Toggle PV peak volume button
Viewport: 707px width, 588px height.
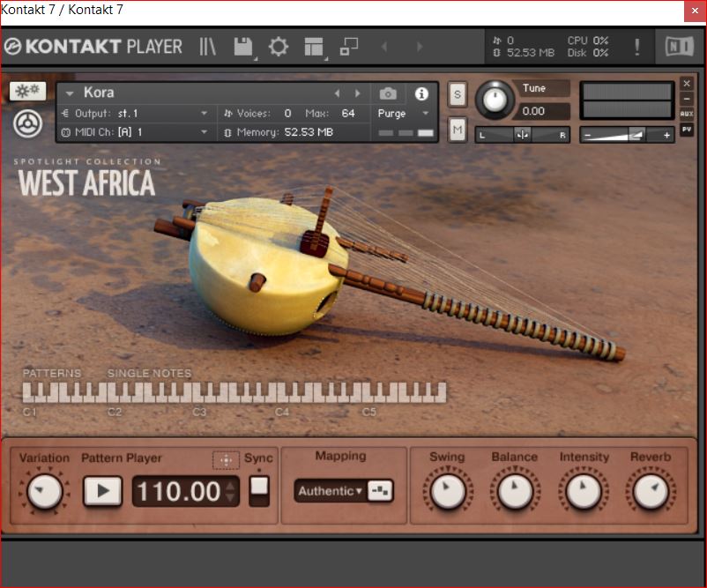[687, 130]
